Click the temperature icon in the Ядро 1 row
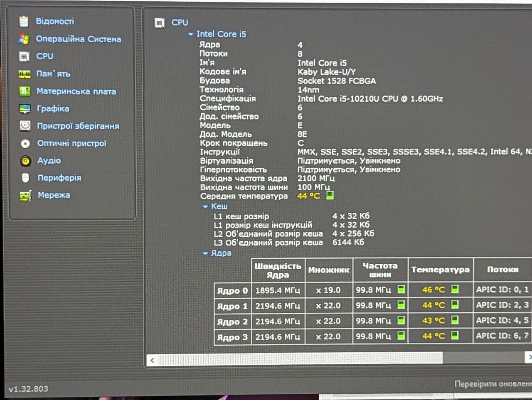532x400 pixels. click(455, 305)
